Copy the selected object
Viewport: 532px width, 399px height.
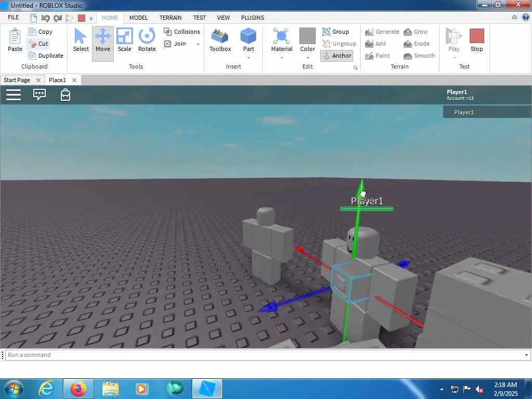41,32
